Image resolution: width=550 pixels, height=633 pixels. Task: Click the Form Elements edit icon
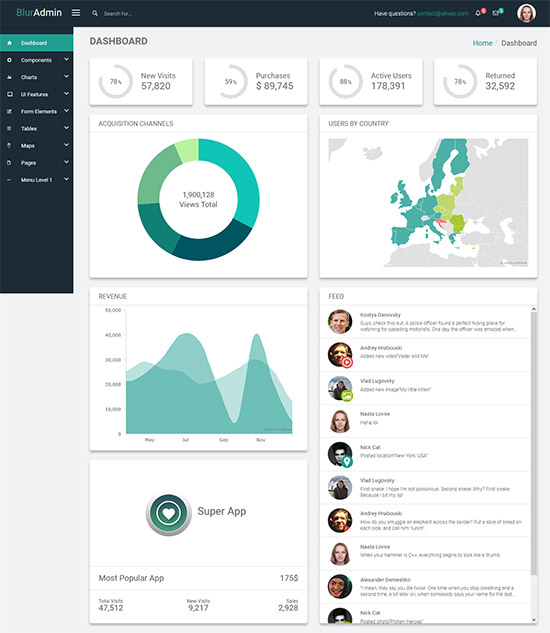click(9, 111)
